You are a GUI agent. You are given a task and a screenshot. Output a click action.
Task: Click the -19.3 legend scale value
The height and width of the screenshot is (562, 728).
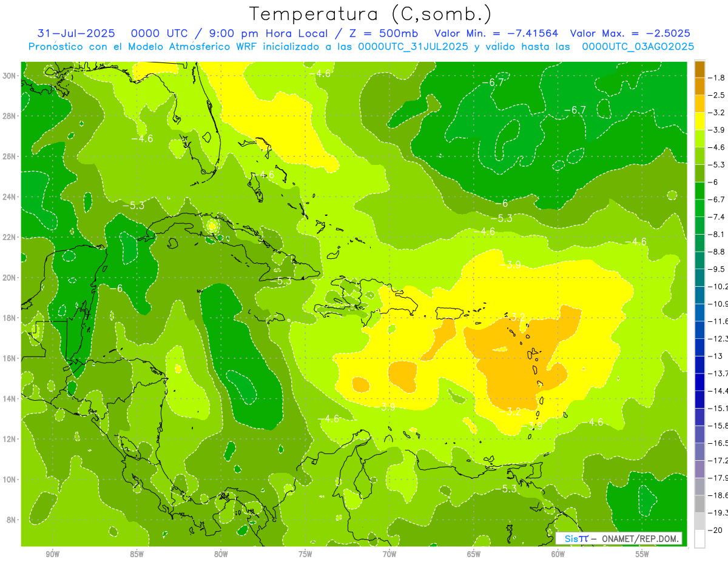coord(718,512)
